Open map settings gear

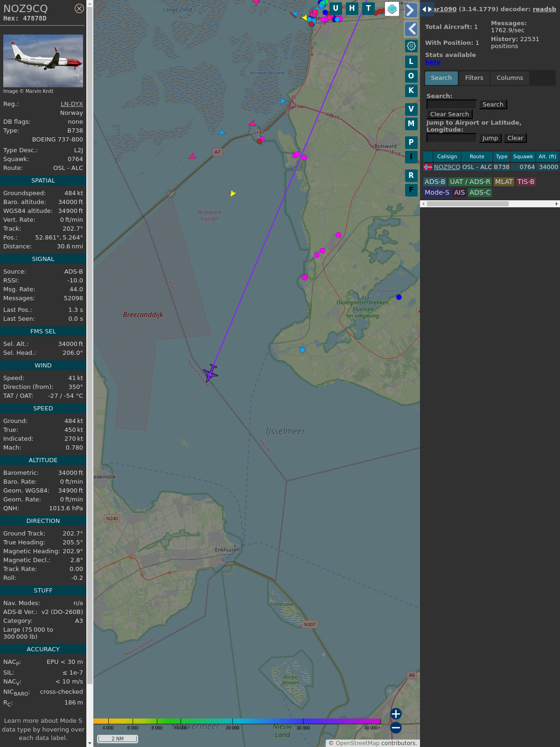coord(411,46)
